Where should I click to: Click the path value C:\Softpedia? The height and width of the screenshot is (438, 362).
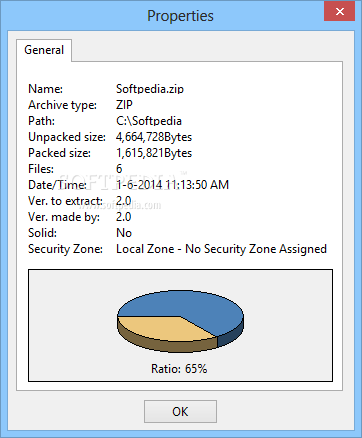pyautogui.click(x=149, y=121)
